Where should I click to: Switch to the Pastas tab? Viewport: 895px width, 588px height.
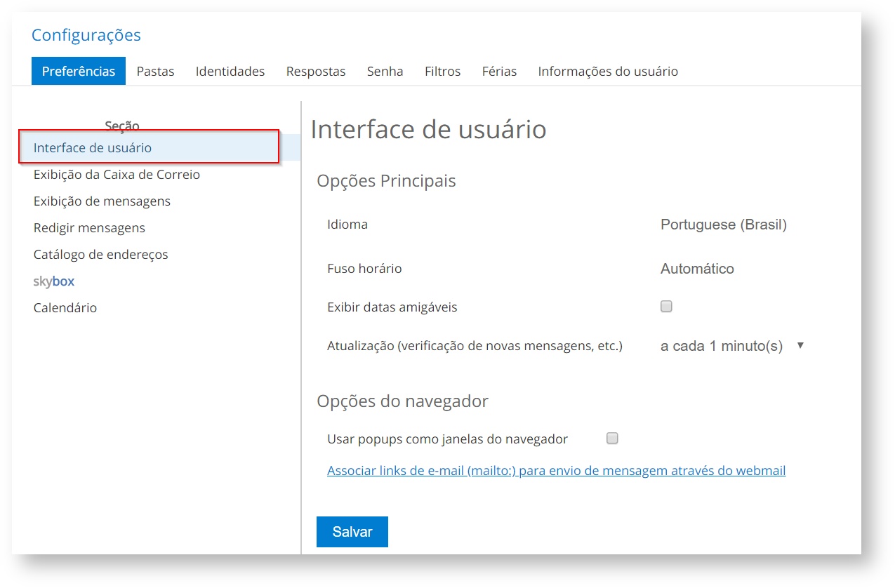pos(155,72)
